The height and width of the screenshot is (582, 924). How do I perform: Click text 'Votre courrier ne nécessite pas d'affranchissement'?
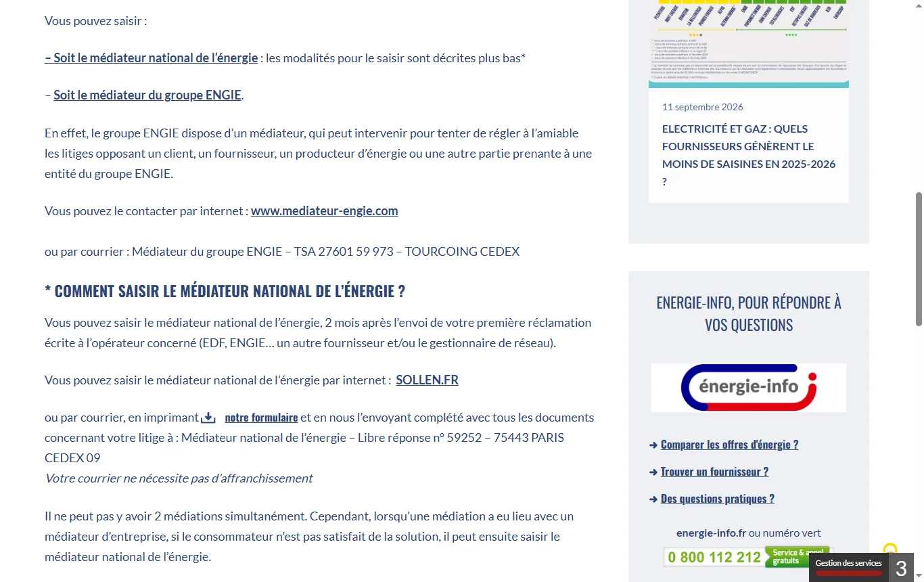179,478
